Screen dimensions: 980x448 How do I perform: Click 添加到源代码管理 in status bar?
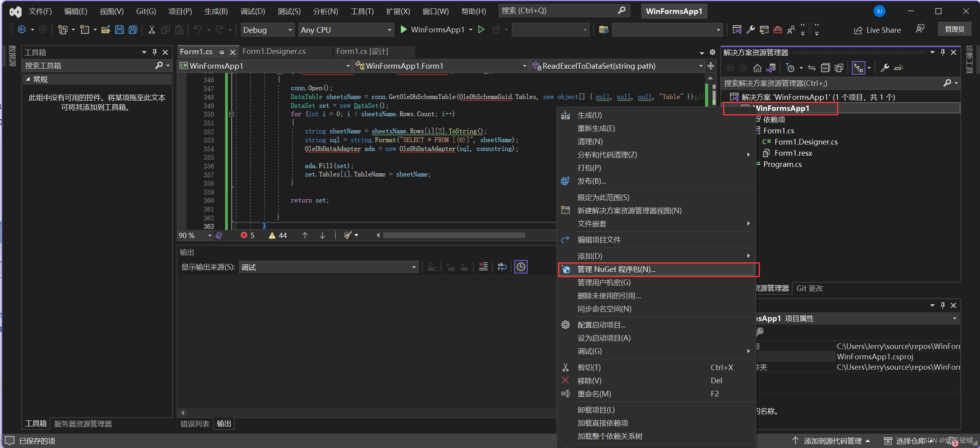pyautogui.click(x=831, y=441)
